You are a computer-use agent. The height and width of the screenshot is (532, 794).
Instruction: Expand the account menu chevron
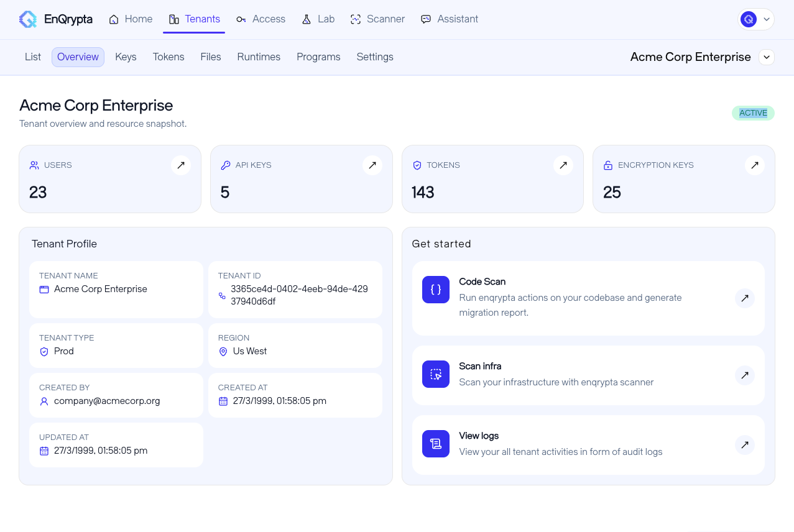click(767, 19)
